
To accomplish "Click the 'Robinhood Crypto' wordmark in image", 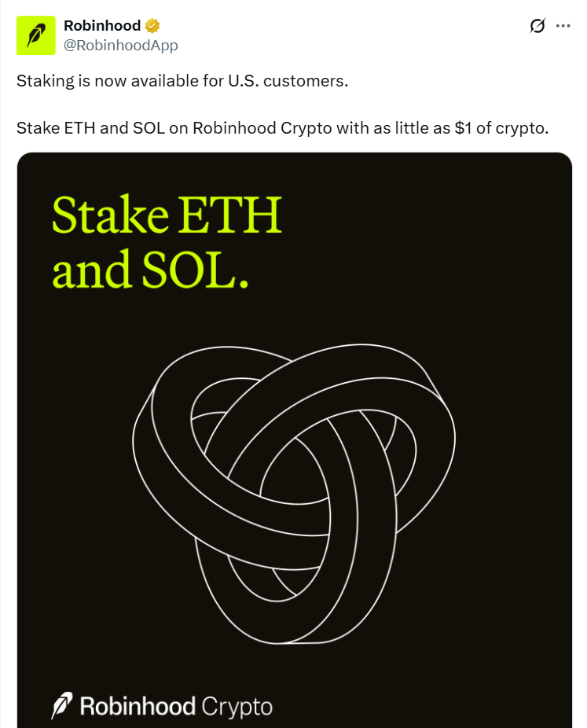I will tap(175, 706).
